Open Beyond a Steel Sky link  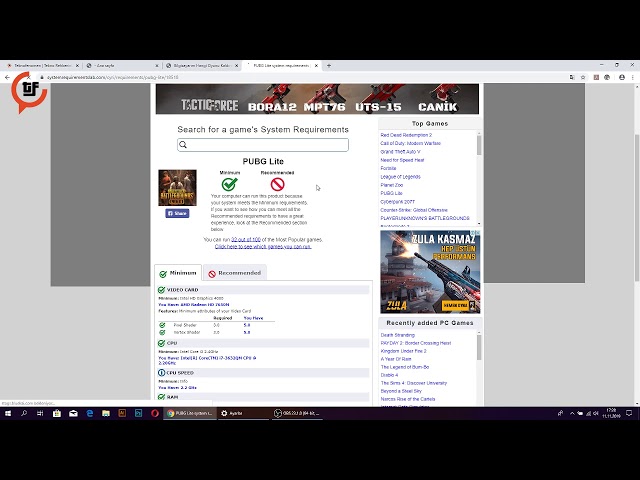click(x=401, y=391)
